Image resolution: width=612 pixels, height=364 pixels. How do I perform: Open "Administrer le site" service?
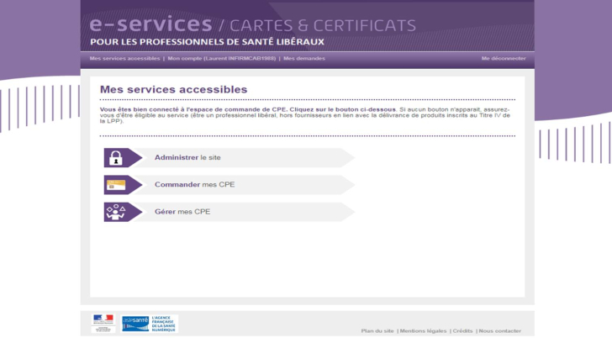click(x=187, y=158)
